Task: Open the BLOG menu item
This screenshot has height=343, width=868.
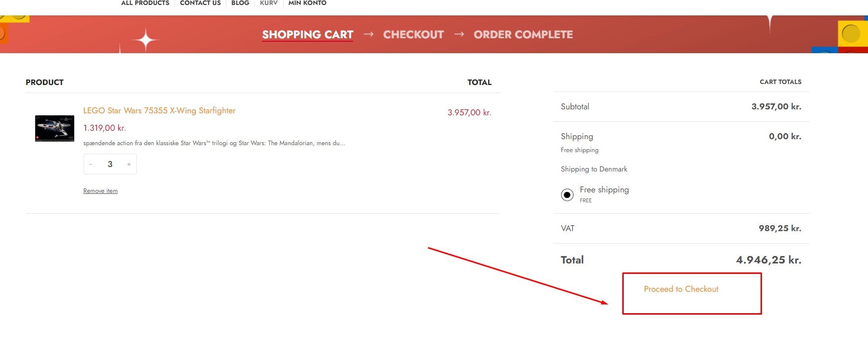Action: 240,3
